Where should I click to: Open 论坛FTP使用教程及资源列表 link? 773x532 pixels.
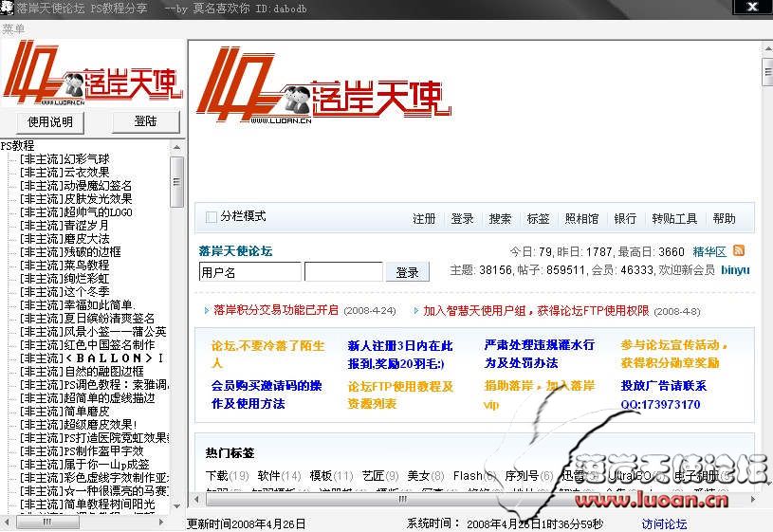coord(400,394)
